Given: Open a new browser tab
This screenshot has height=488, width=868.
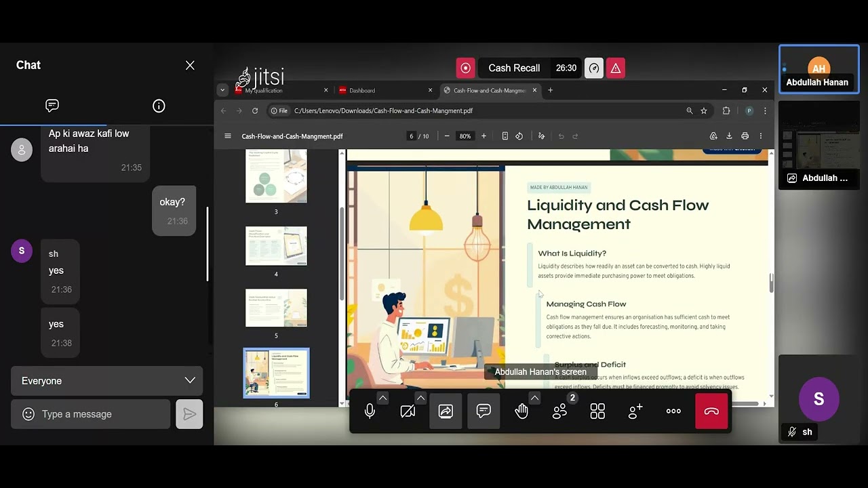Looking at the screenshot, I should 550,90.
